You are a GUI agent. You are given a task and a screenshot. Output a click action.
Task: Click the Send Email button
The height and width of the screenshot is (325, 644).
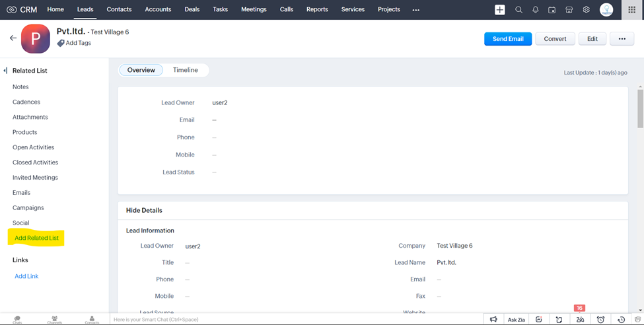tap(508, 38)
